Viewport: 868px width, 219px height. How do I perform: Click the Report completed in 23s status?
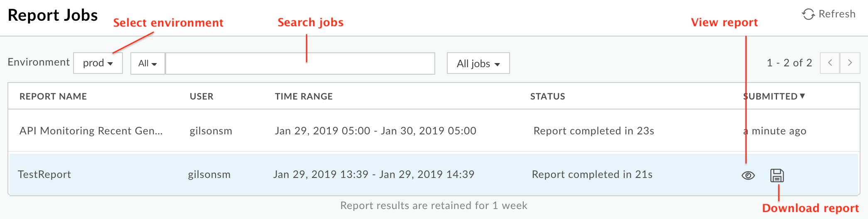point(593,131)
